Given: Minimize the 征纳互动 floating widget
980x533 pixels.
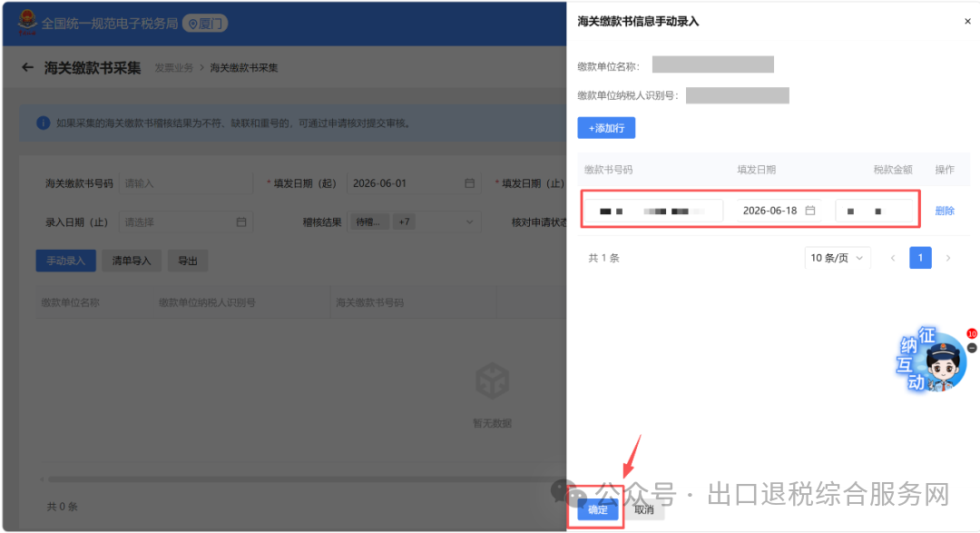Looking at the screenshot, I should [x=972, y=348].
